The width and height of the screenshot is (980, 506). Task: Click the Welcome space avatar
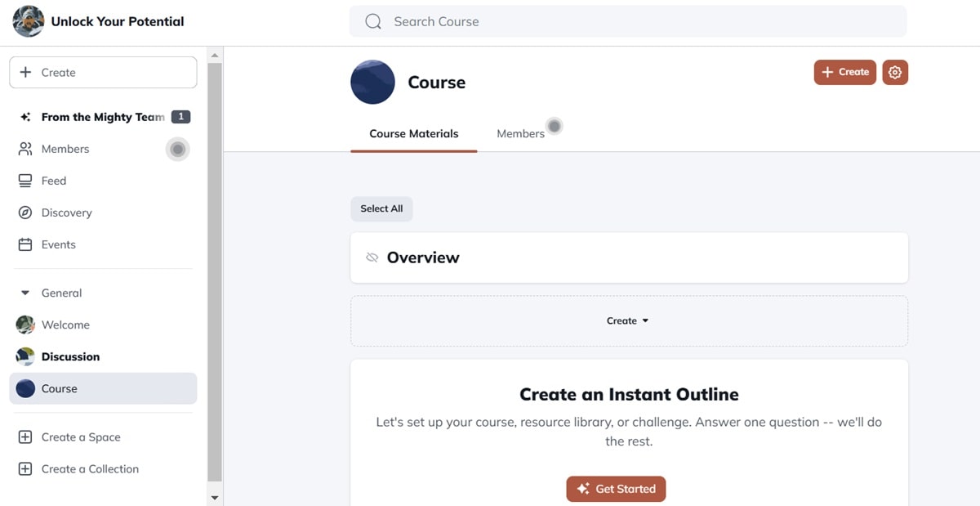25,325
